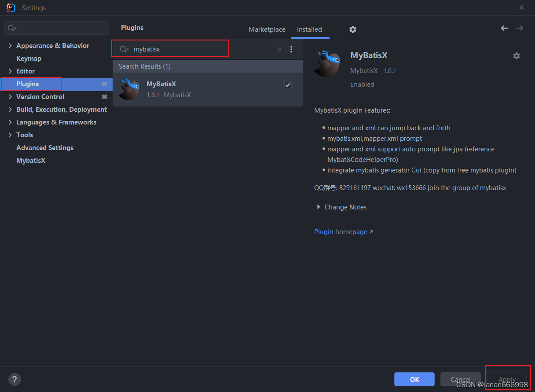Expand Build, Execution, Deployment node
The image size is (535, 392).
click(x=10, y=110)
